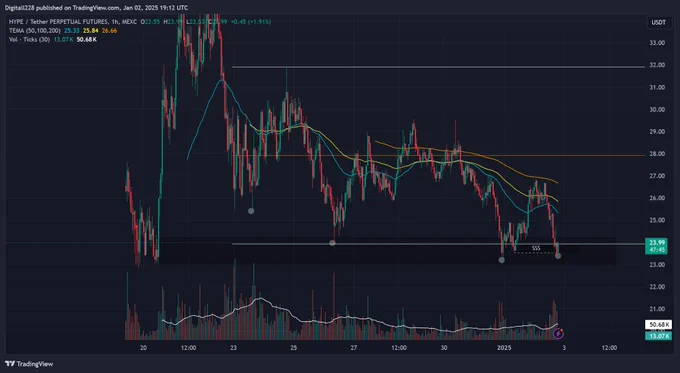Click the 3 date label on time axis
680x373 pixels.
(564, 348)
